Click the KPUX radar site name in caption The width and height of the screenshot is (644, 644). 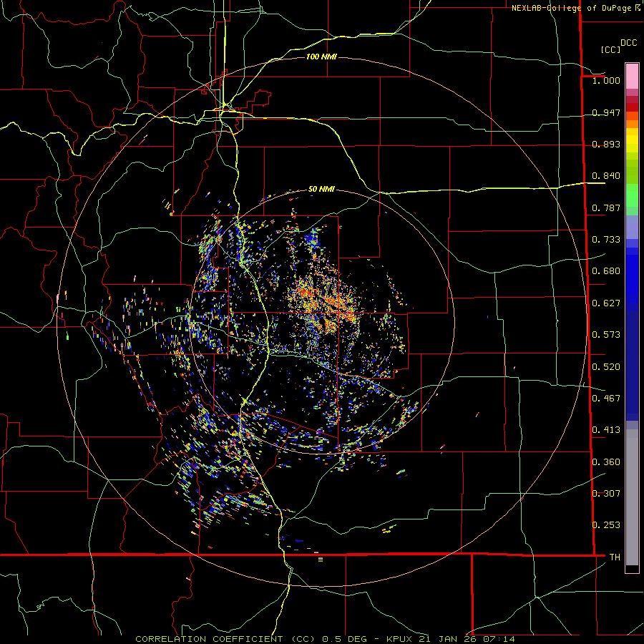pyautogui.click(x=401, y=639)
